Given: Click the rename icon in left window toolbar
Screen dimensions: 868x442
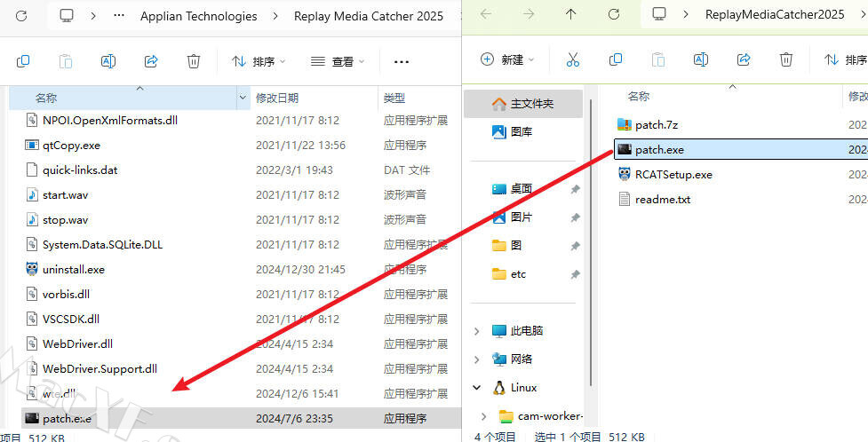Looking at the screenshot, I should (108, 61).
